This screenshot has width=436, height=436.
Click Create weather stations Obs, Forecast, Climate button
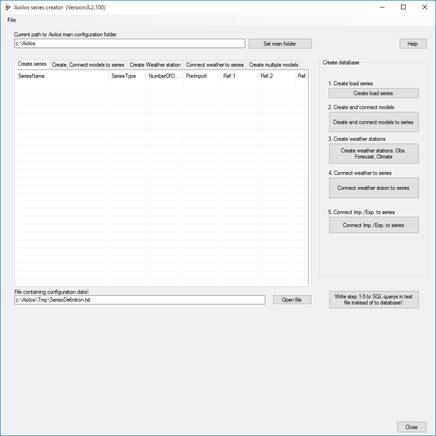tap(373, 154)
